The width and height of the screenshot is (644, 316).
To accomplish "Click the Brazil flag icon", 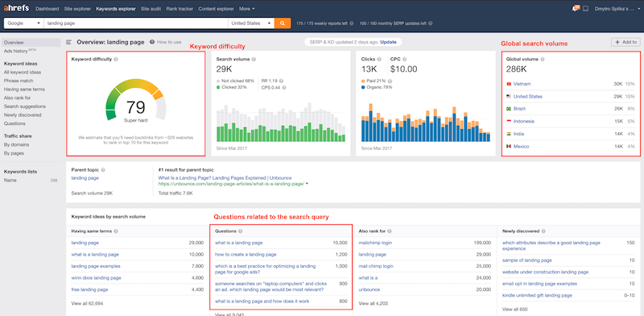I will point(509,109).
